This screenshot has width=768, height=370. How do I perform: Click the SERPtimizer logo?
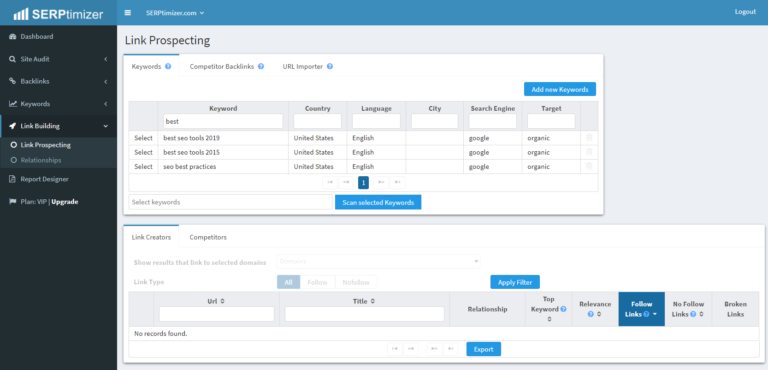[58, 14]
